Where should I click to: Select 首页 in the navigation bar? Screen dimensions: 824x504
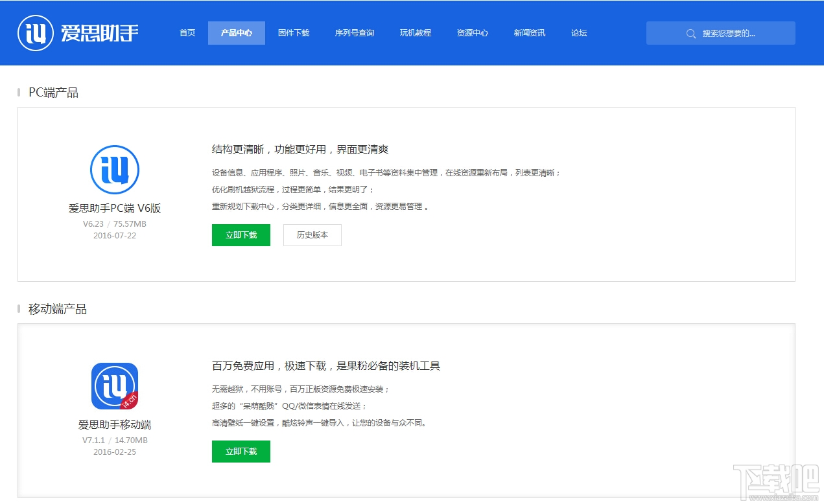pos(187,33)
